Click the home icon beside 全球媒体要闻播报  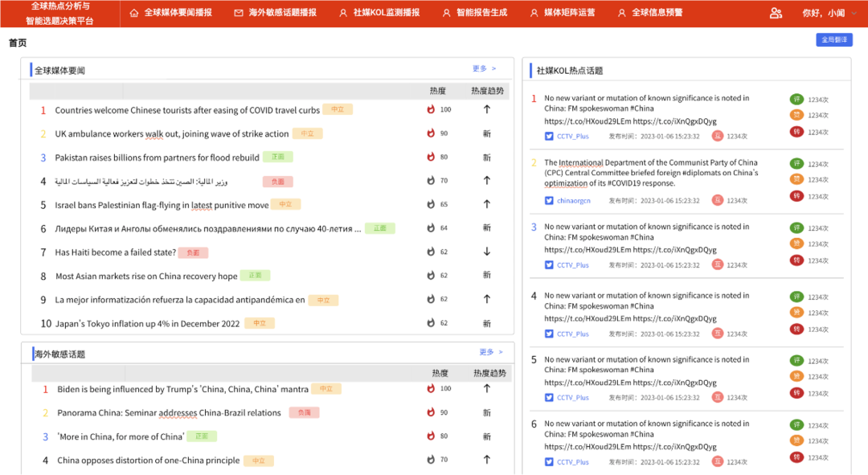click(134, 13)
